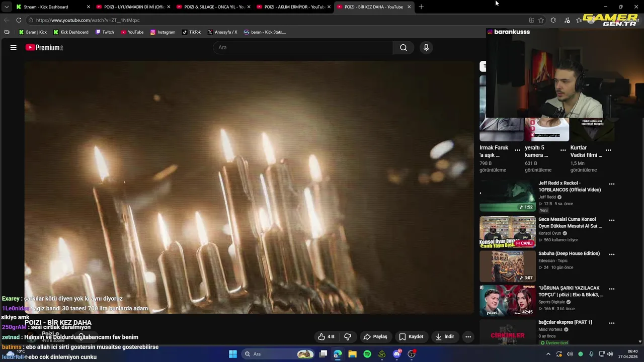Open options for bağcılar ekspres [PART 1]

(x=612, y=323)
